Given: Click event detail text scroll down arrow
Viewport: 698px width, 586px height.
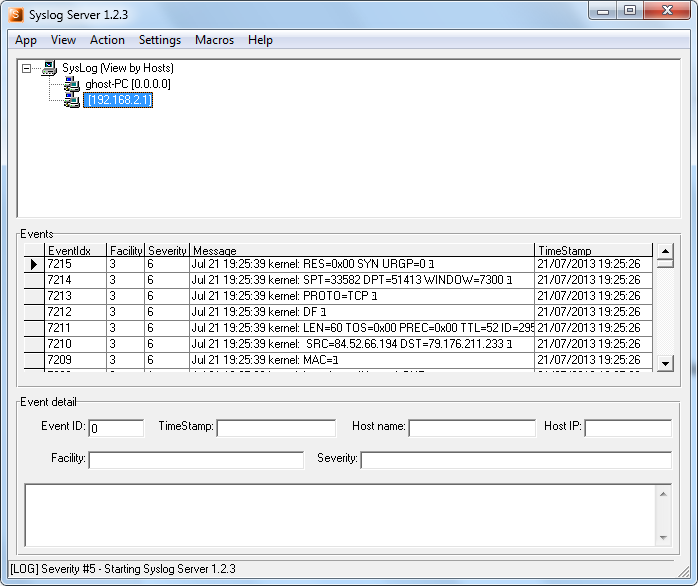Looking at the screenshot, I should point(663,537).
